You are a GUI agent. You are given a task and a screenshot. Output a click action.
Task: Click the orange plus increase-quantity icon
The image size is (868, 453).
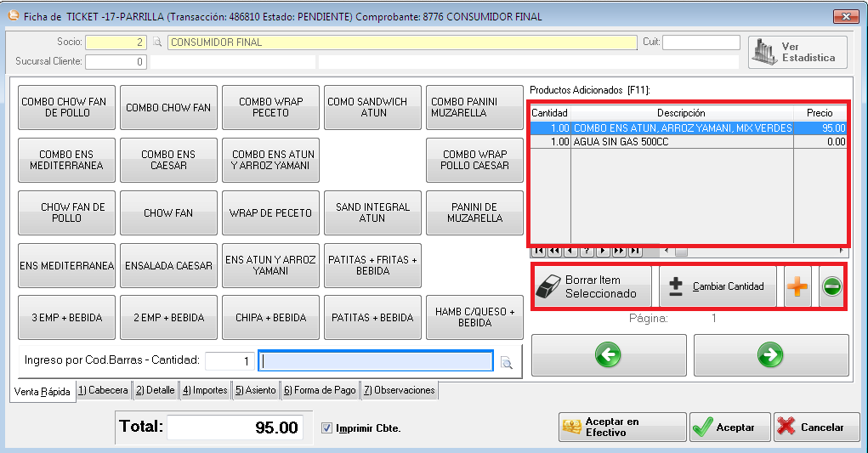point(797,287)
